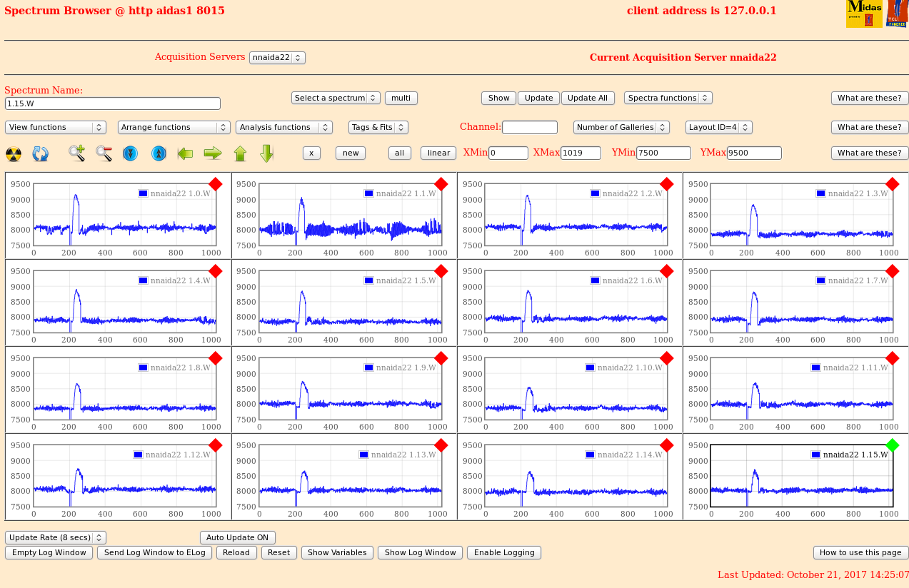Toggle the green diamond on spectrum 1.15.W
Image resolution: width=909 pixels, height=588 pixels.
(x=892, y=445)
